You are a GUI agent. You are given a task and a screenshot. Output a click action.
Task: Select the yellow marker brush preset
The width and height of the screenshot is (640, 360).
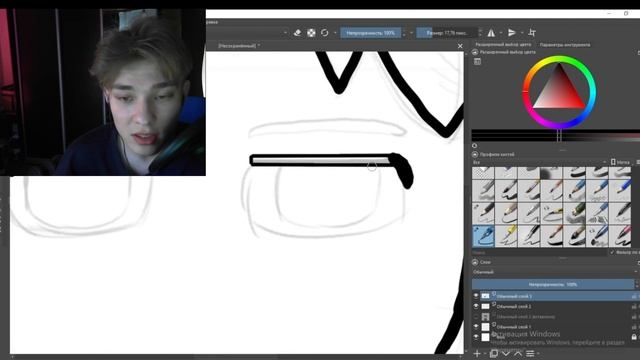click(x=506, y=236)
